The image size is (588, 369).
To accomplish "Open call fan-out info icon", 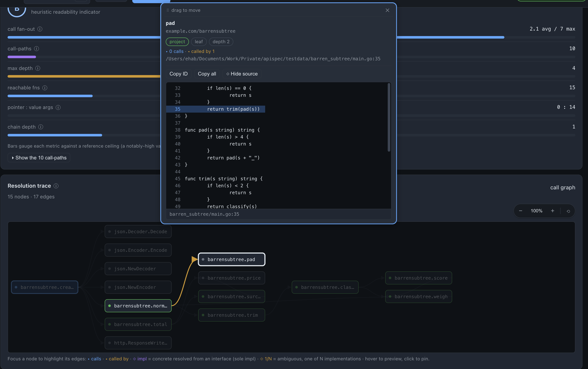I will [x=40, y=29].
